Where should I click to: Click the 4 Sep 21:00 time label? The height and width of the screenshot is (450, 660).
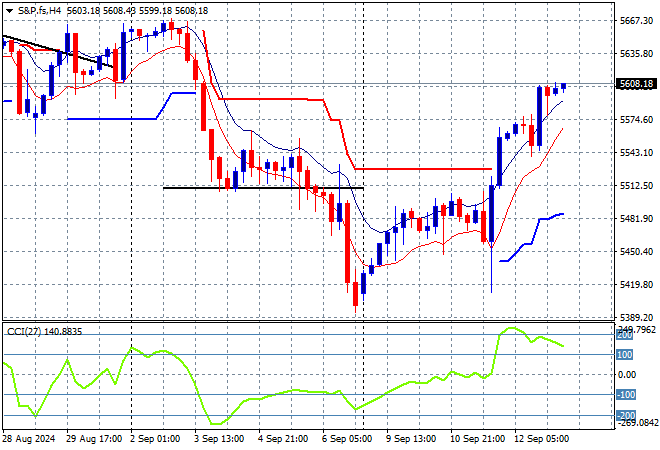pyautogui.click(x=283, y=439)
